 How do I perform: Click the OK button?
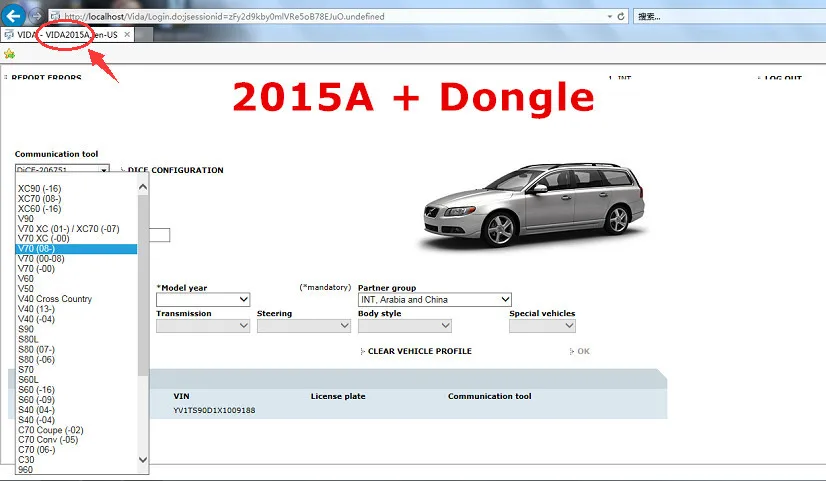(x=583, y=351)
